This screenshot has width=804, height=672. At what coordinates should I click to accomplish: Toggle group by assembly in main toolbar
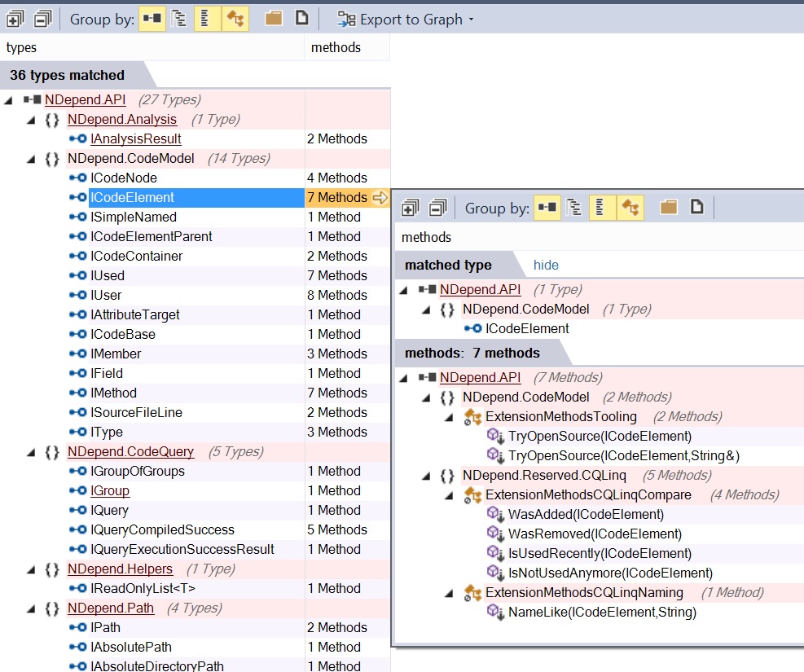click(152, 19)
